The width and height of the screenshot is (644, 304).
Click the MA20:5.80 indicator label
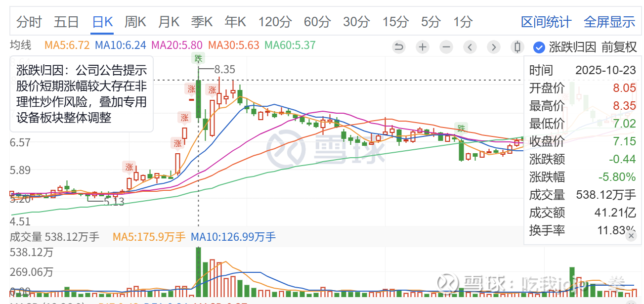177,45
